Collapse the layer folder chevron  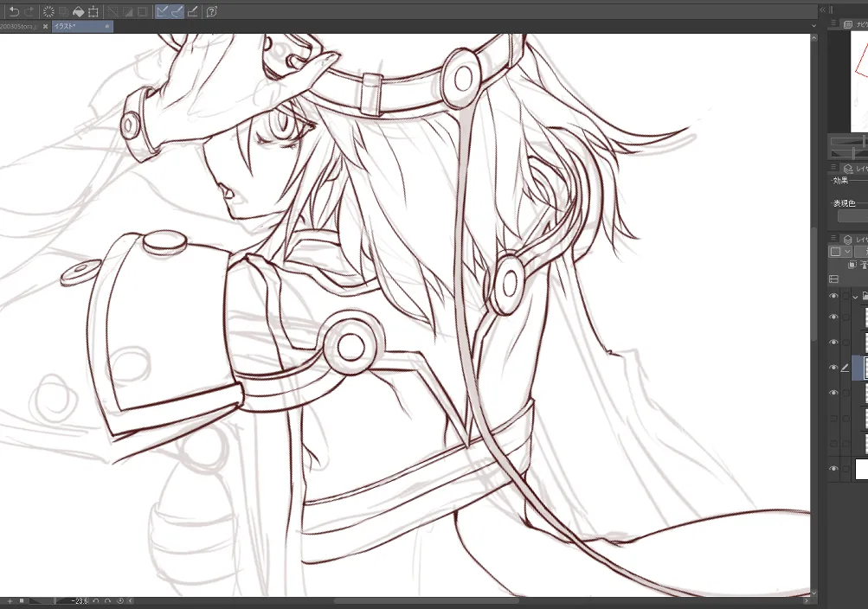[855, 297]
